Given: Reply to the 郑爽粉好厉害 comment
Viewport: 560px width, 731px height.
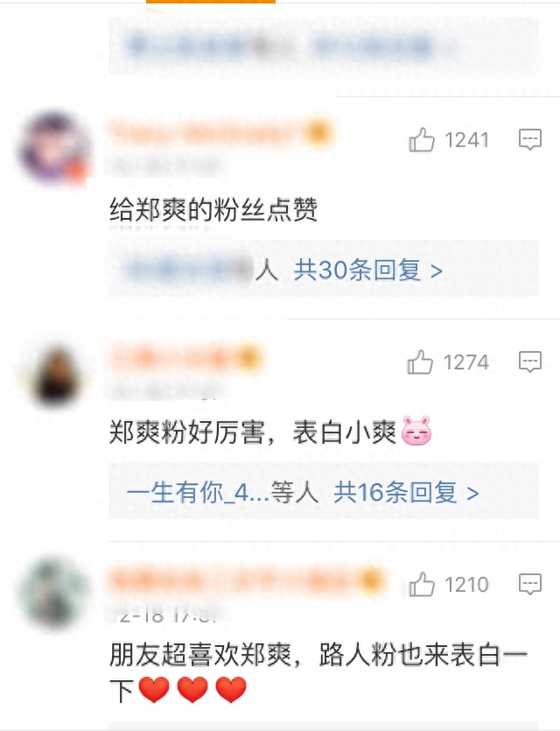Looking at the screenshot, I should tap(530, 362).
